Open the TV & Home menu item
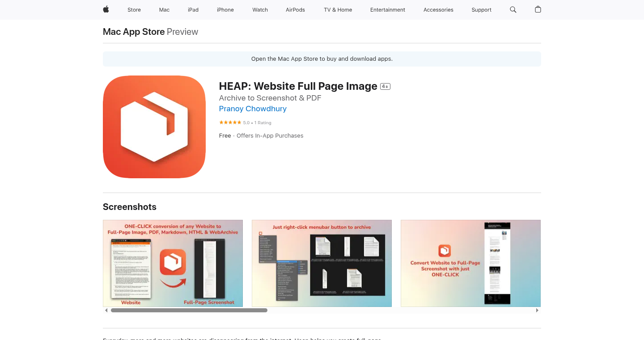 (338, 10)
